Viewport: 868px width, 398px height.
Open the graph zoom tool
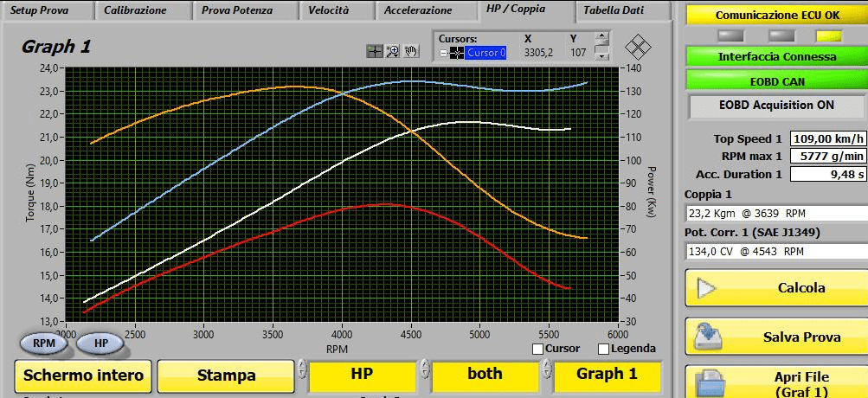click(x=393, y=51)
